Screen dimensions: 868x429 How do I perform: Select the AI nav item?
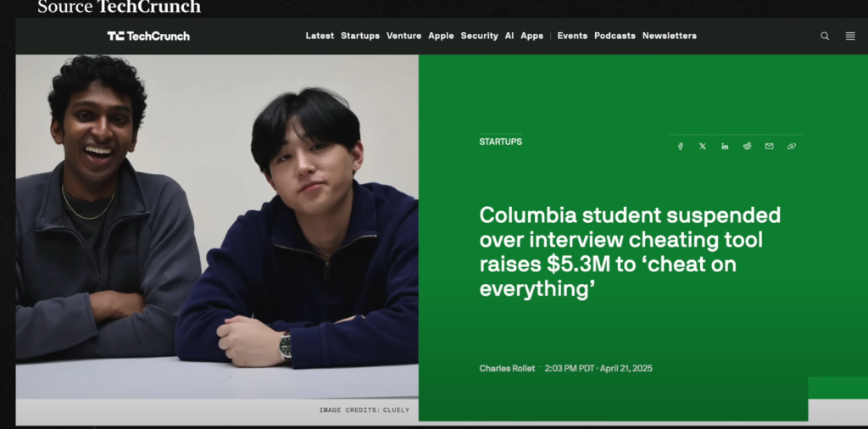[x=509, y=36]
